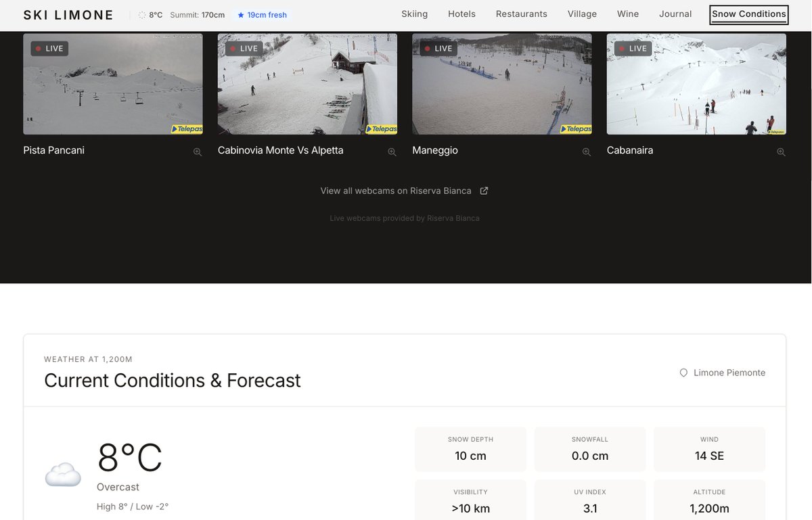This screenshot has width=812, height=520.
Task: Navigate to the Village page
Action: coord(583,14)
